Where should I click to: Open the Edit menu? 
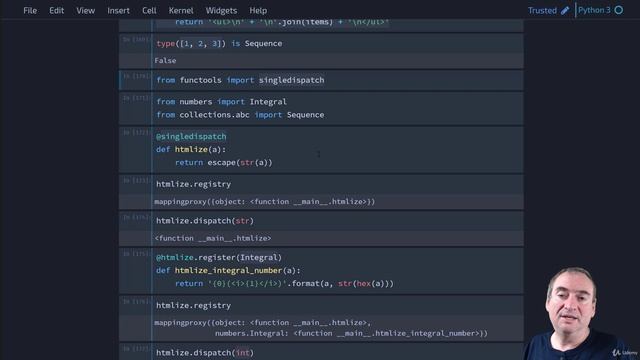(56, 11)
